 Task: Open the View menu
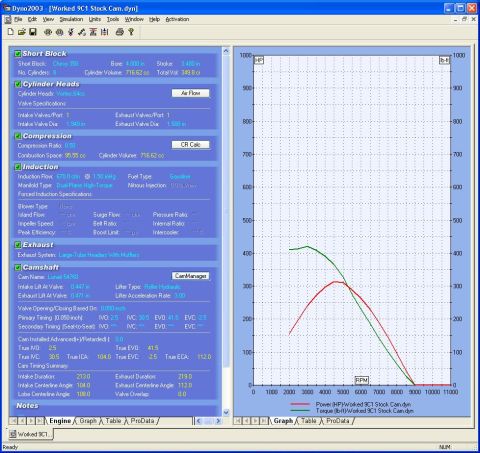[48, 19]
